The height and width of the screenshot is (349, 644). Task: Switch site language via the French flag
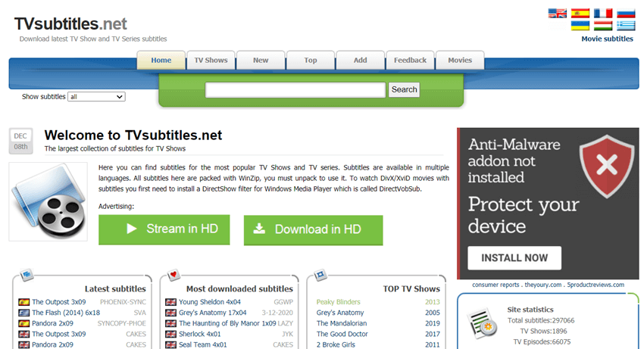(x=603, y=13)
